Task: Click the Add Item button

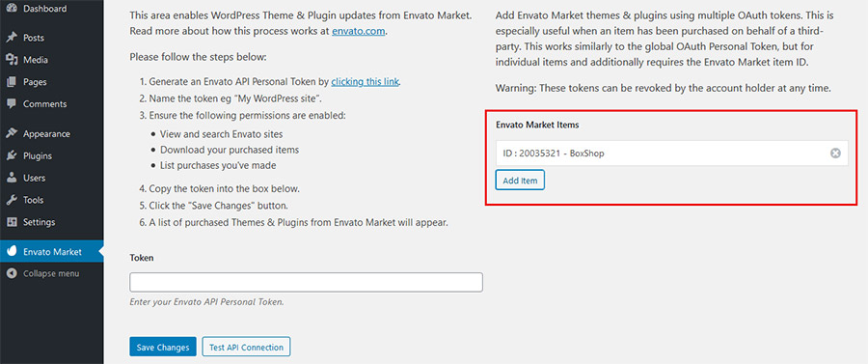Action: (x=521, y=180)
